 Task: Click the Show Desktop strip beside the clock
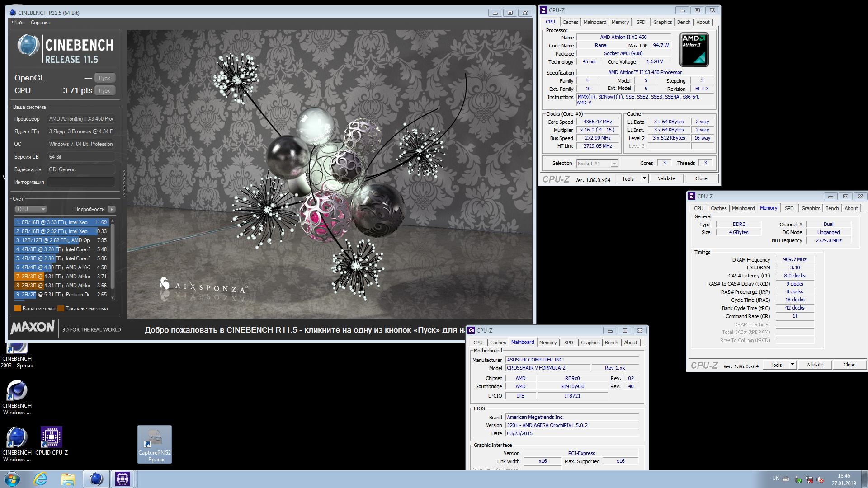864,479
